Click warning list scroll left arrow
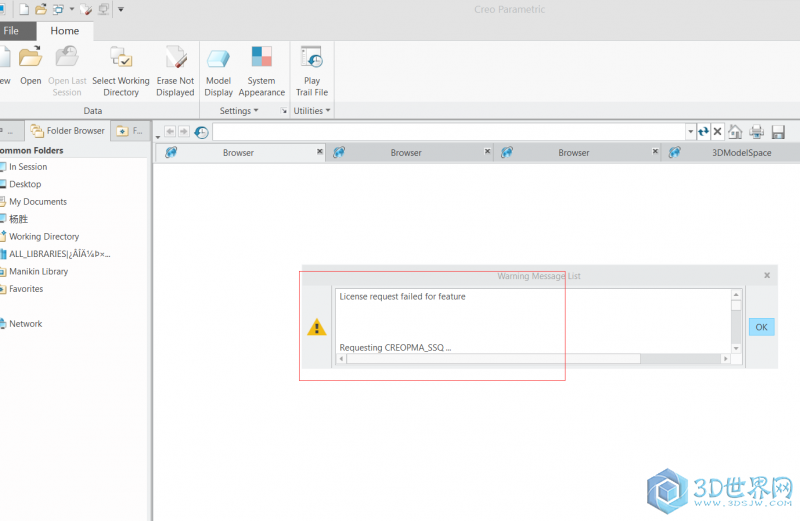Viewport: 800px width, 521px height. [341, 359]
